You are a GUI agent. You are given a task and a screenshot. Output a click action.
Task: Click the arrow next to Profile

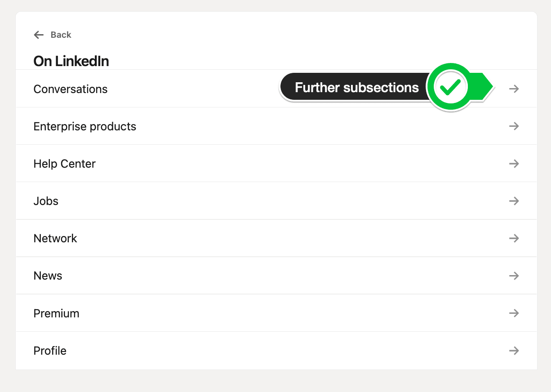pyautogui.click(x=514, y=350)
